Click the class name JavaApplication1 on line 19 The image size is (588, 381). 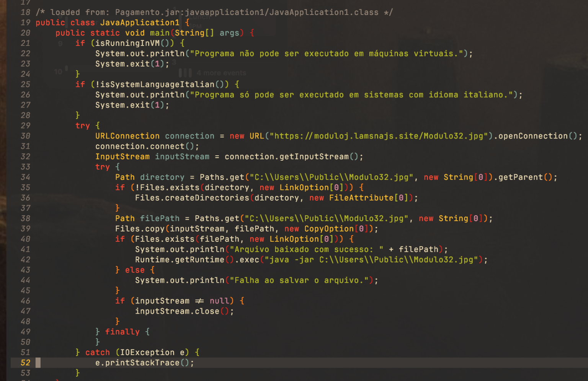tap(140, 23)
